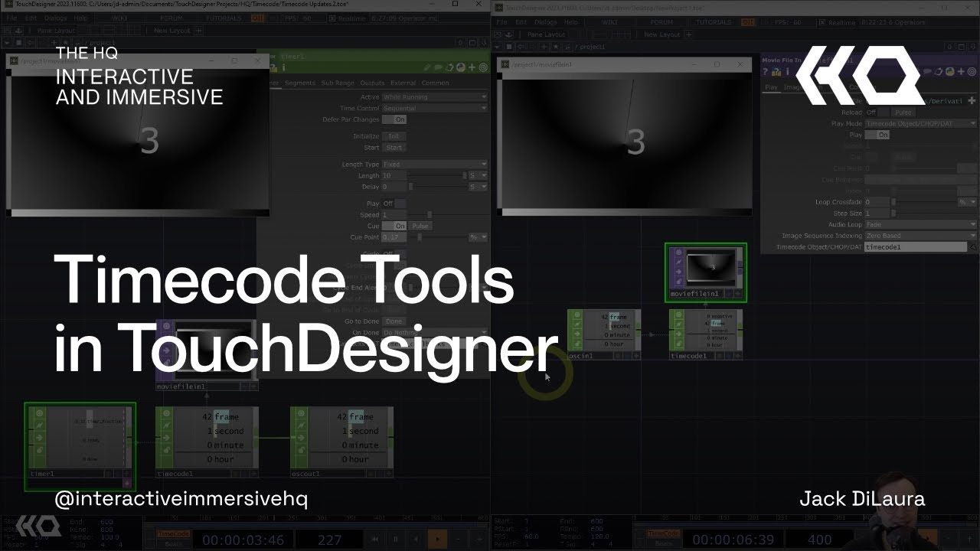Open the Active dropdown showing While Running

tap(434, 97)
